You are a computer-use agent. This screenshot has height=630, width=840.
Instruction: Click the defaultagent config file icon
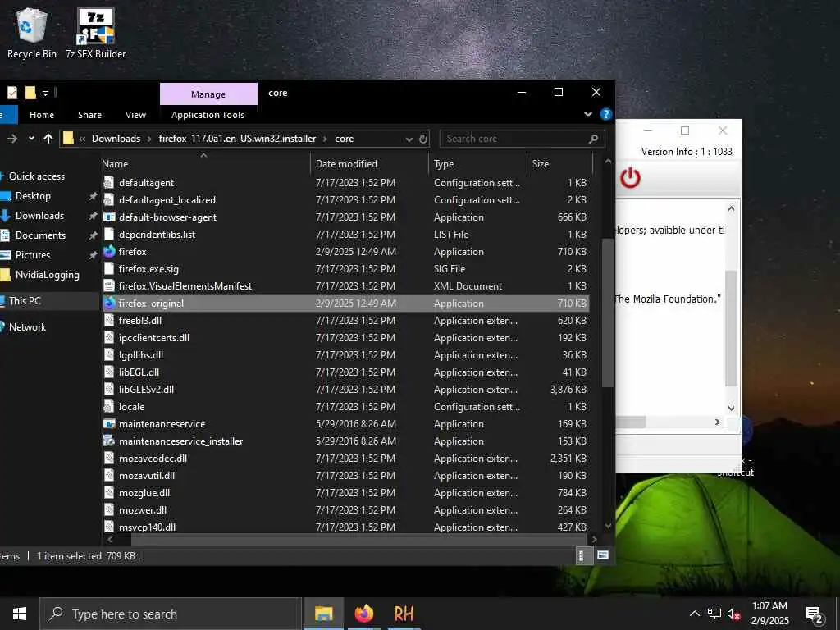[x=109, y=183]
